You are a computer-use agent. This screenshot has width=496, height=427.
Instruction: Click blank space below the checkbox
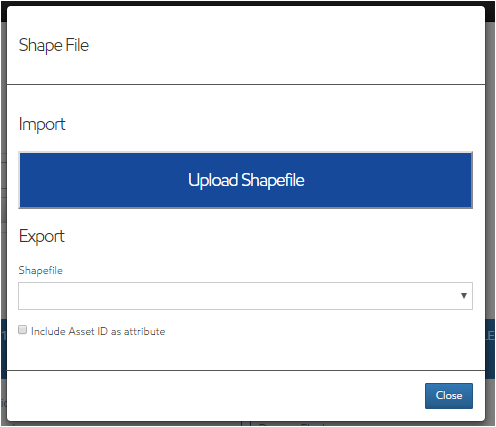point(245,353)
